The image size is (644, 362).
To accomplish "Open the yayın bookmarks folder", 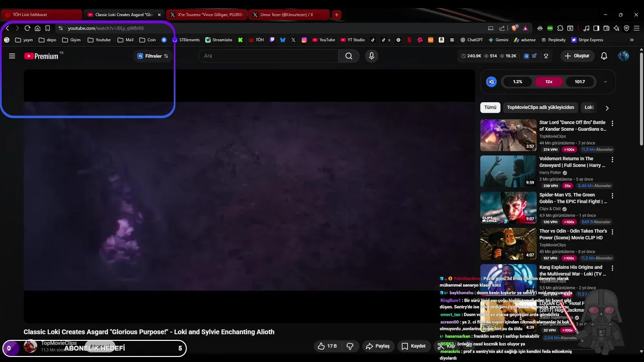I will [24, 40].
